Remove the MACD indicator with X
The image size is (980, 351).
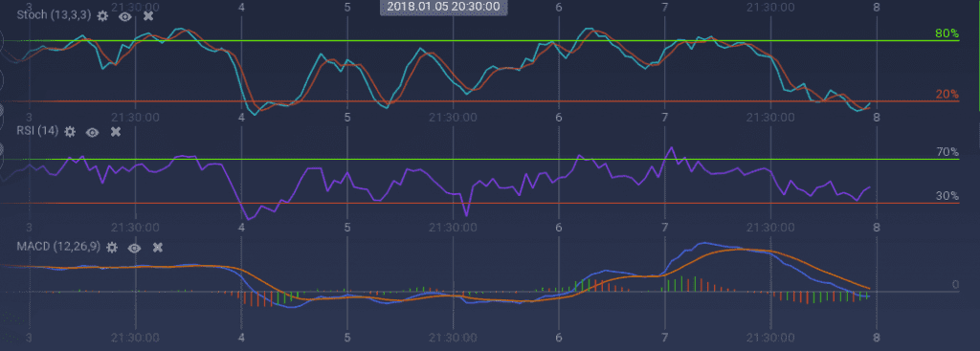[x=158, y=248]
